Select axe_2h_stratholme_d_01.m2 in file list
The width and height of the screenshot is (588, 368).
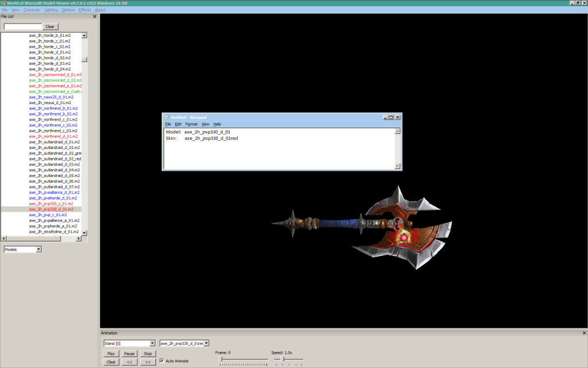54,232
